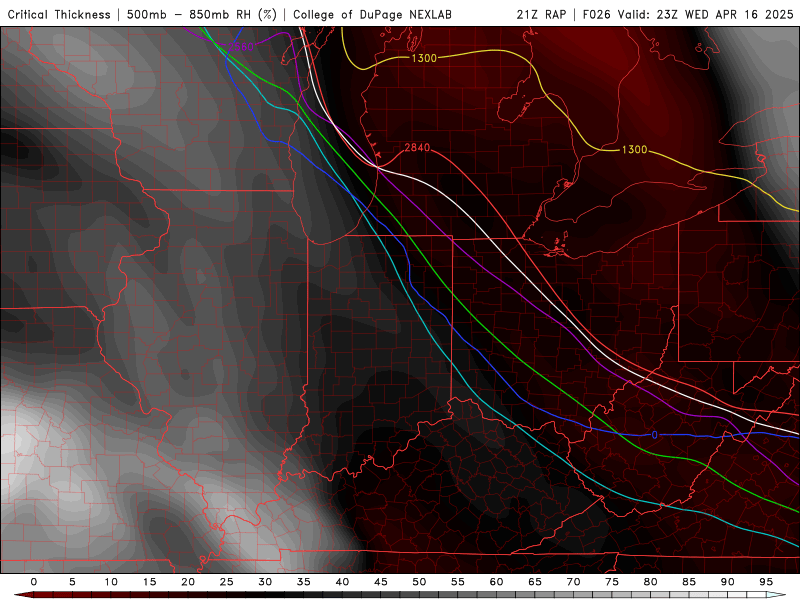Click the "35" colorbar tick label
The width and height of the screenshot is (800, 600).
pyautogui.click(x=304, y=582)
